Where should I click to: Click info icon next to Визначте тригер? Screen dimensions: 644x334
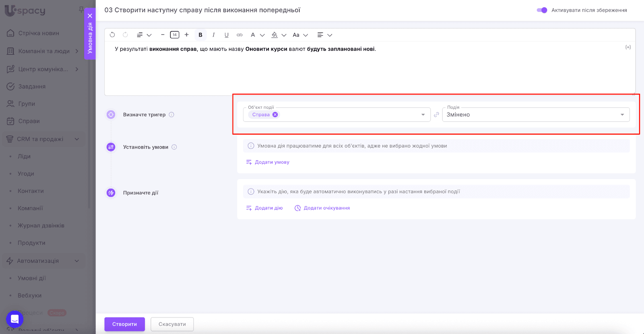click(171, 115)
